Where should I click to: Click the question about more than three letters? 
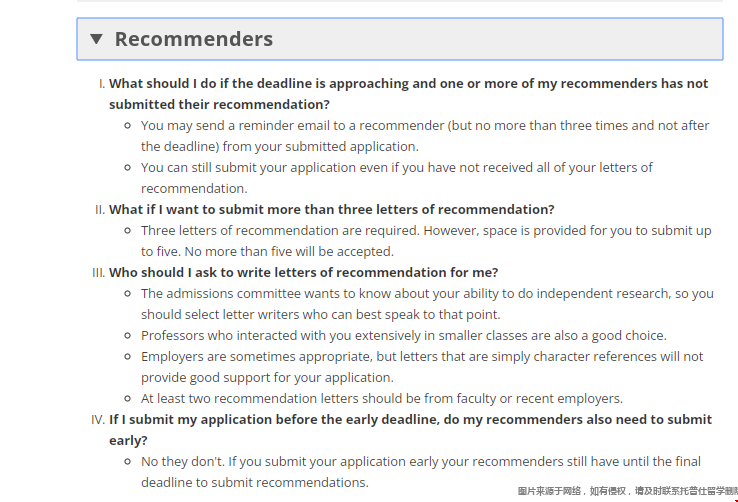[x=332, y=209]
